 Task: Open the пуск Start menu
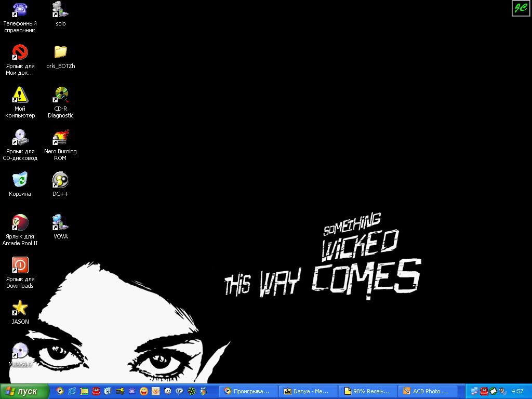(x=24, y=391)
